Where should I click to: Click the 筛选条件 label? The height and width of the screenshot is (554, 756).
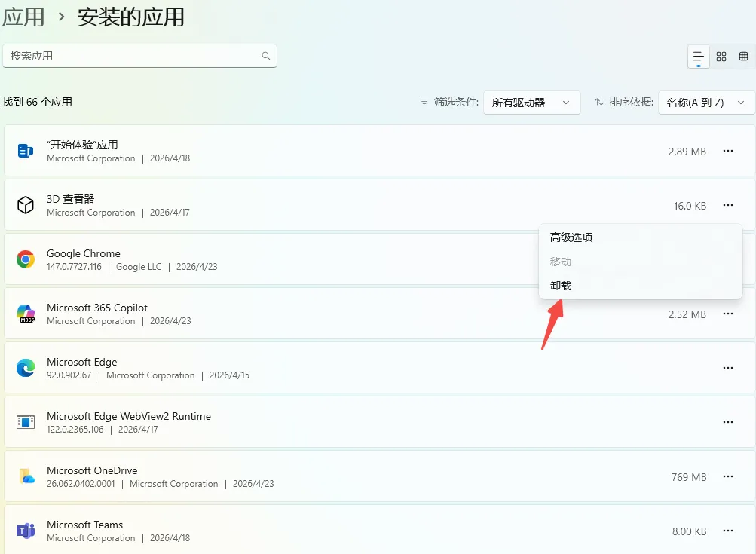pos(455,102)
